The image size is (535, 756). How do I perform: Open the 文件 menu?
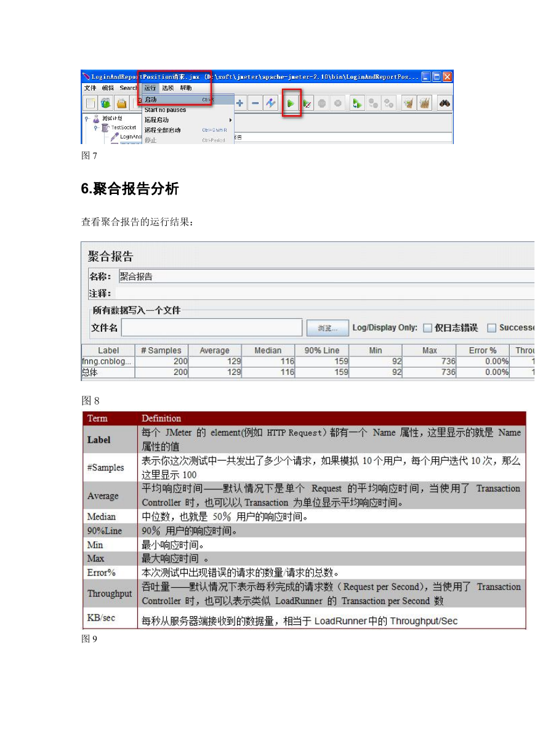tap(90, 88)
